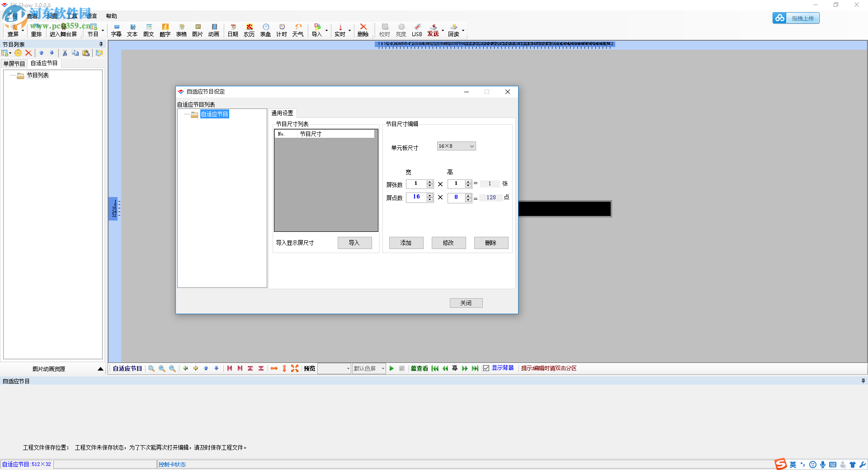The height and width of the screenshot is (470, 868).
Task: Choose the 图文 image-text tool
Action: click(149, 30)
